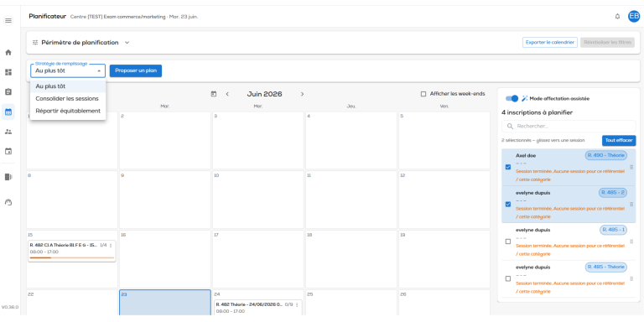Click search magnifier icon
The image size is (644, 322).
511,126
